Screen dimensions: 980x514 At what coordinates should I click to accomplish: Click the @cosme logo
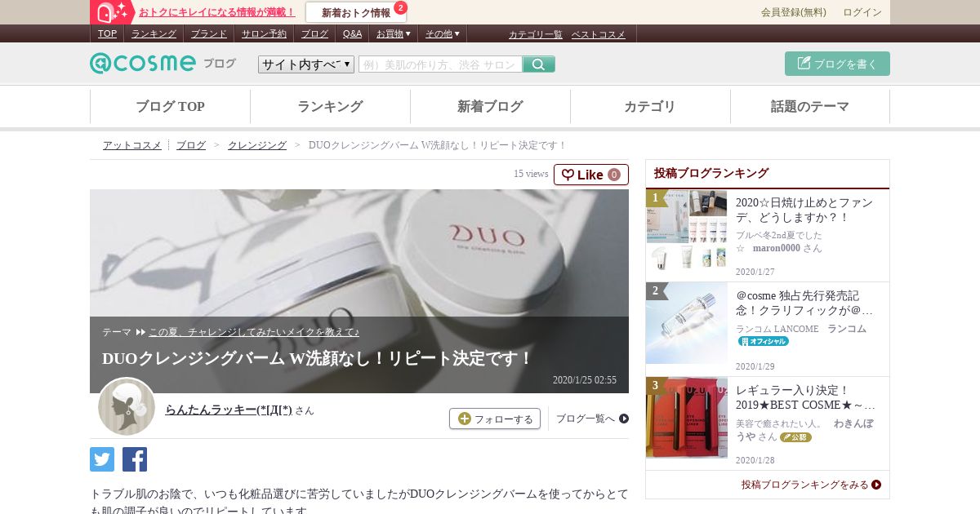tap(143, 63)
